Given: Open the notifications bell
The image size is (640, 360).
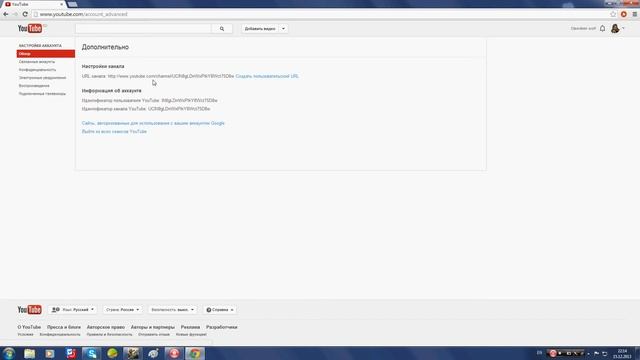Looking at the screenshot, I should coord(602,28).
